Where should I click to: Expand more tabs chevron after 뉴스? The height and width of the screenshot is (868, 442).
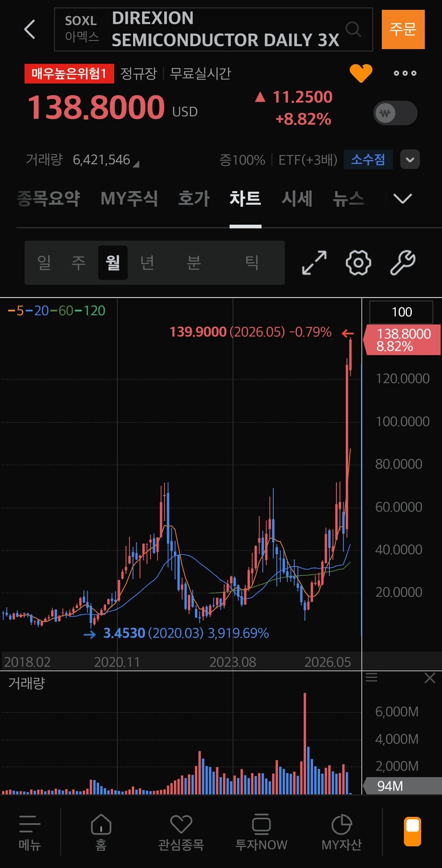(x=402, y=199)
